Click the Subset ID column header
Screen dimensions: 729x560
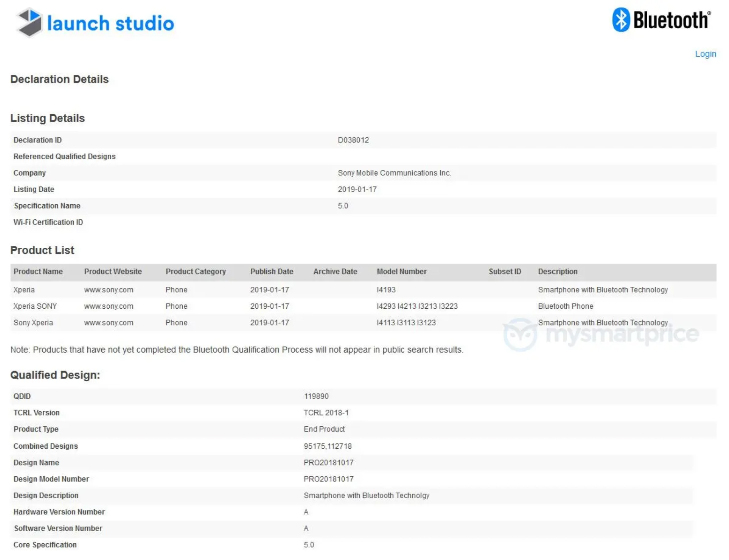(504, 272)
